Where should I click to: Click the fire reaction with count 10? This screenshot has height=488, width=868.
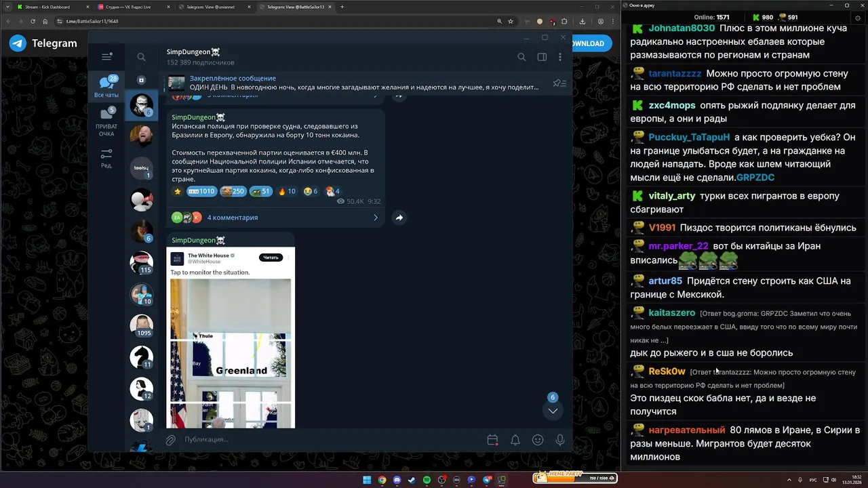click(287, 191)
